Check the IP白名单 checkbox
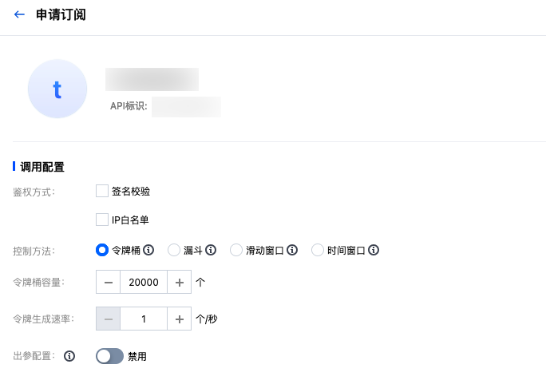546x392 pixels. click(102, 220)
